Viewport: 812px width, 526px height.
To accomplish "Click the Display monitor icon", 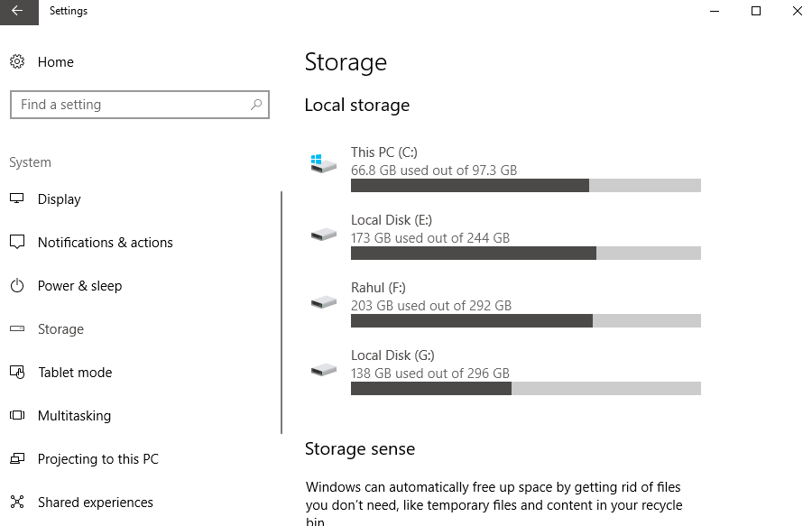I will coord(17,199).
